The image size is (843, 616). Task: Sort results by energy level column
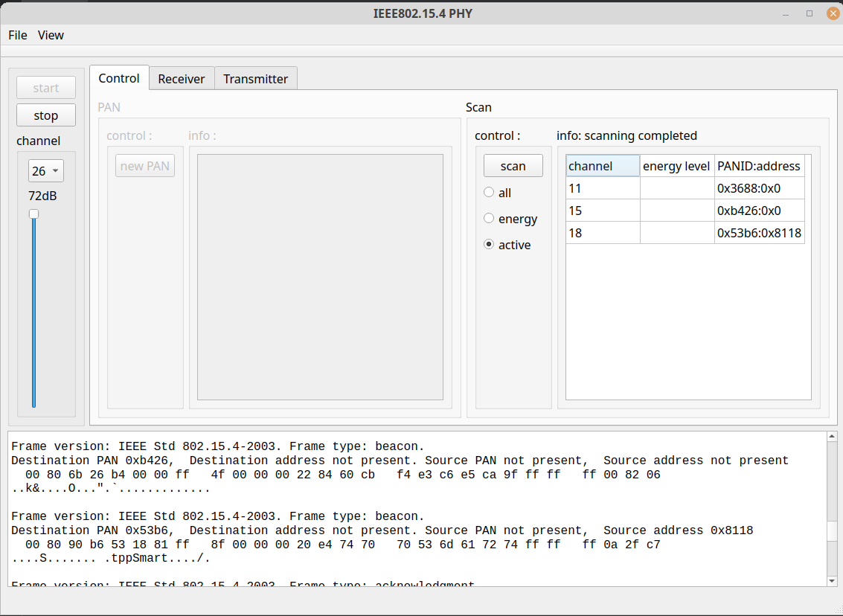pos(676,165)
